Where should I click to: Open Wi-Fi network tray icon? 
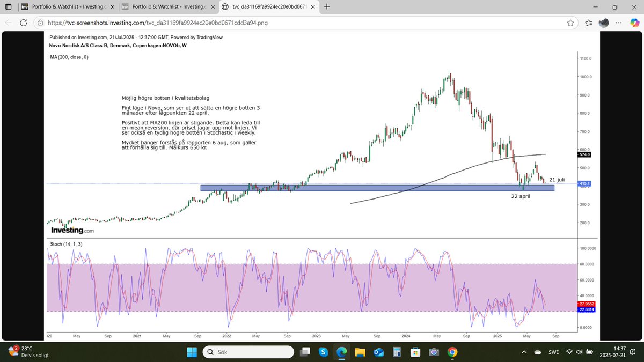[x=569, y=352]
